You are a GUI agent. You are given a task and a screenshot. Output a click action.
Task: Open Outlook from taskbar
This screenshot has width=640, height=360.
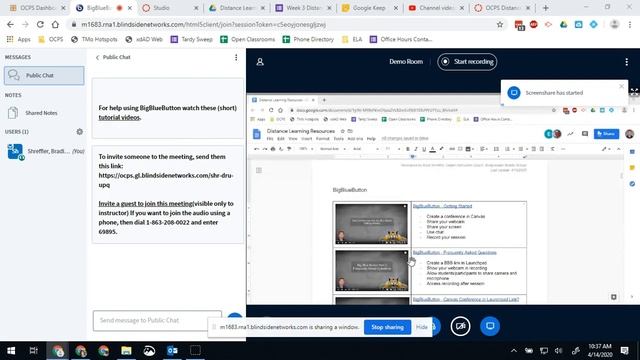[x=172, y=351]
